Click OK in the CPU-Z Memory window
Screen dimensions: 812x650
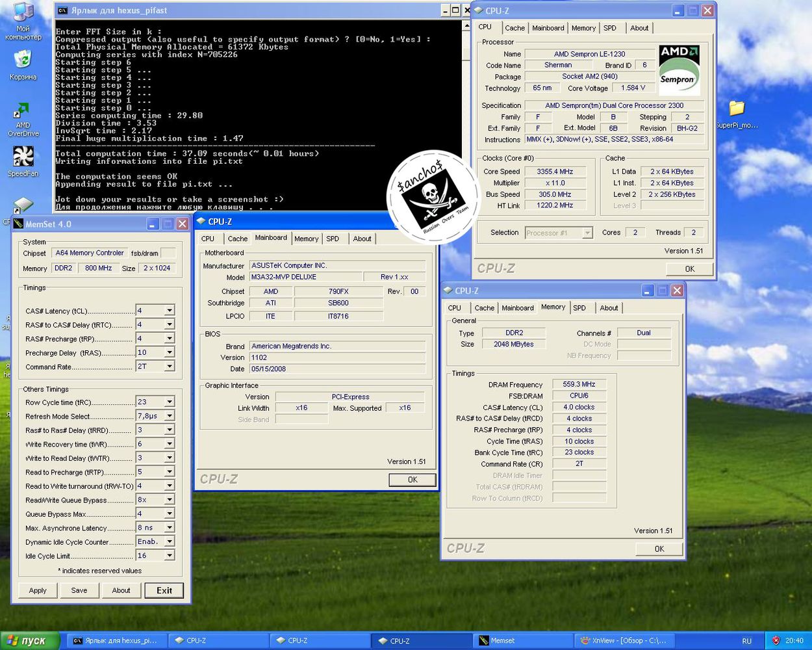(659, 549)
